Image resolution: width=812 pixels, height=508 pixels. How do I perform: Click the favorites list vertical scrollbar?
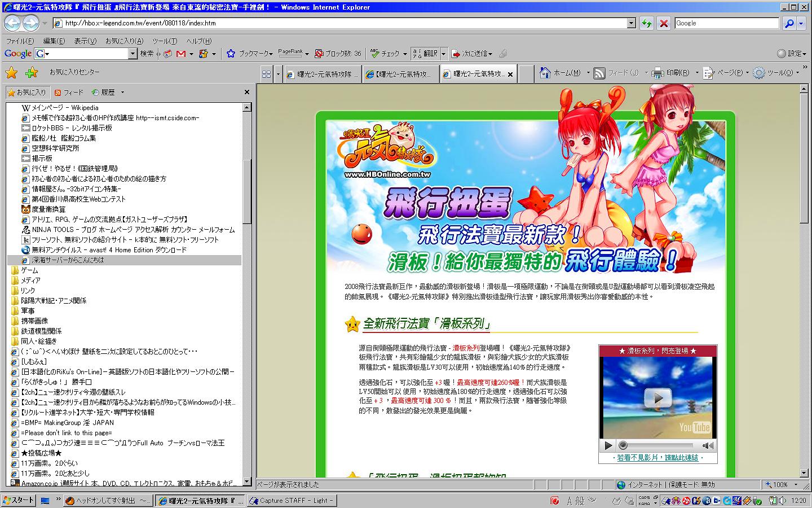[x=247, y=294]
